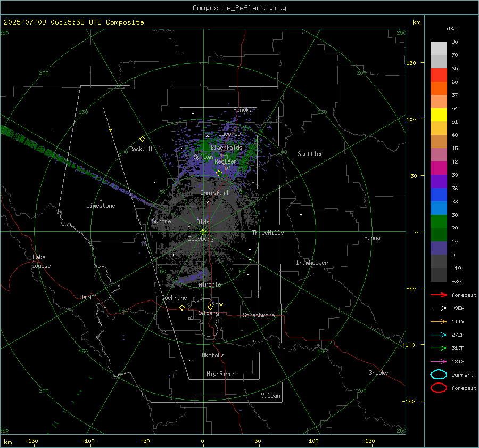This screenshot has height=448, width=479.
Task: Click the yellow diamond marker near RockyMH
Action: [142, 139]
